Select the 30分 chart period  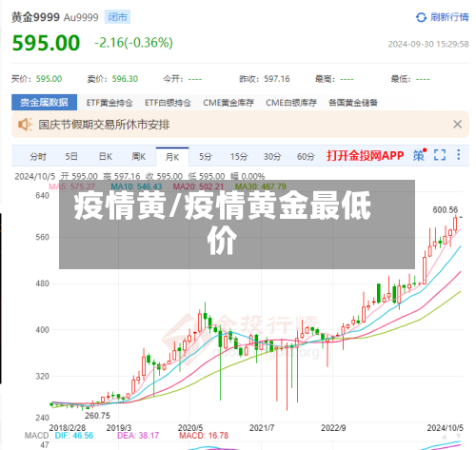tap(272, 157)
